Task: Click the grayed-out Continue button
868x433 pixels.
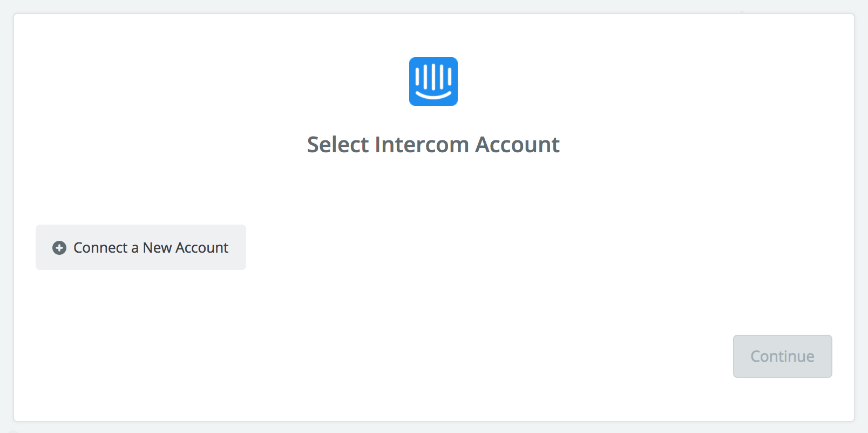Action: coord(783,356)
